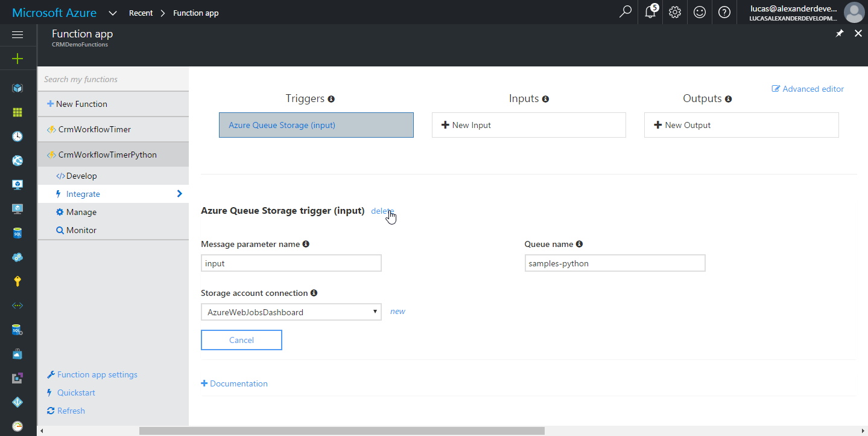Image resolution: width=868 pixels, height=436 pixels.
Task: Open the help question mark icon
Action: 724,12
